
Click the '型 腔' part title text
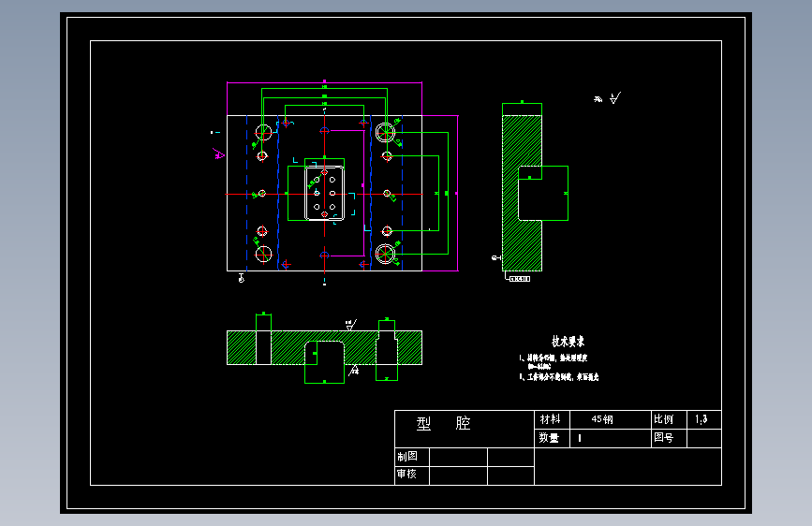click(x=443, y=423)
